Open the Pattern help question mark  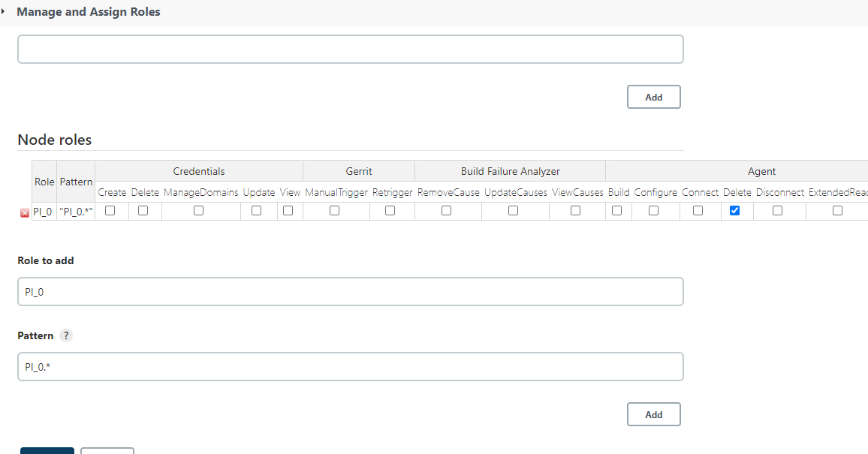pos(66,335)
